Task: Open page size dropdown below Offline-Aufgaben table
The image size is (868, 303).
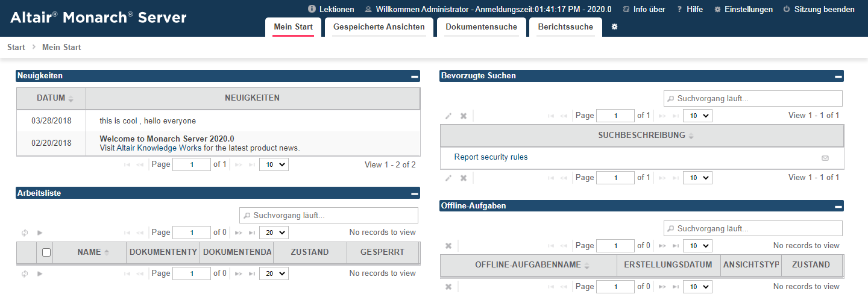Action: click(697, 287)
